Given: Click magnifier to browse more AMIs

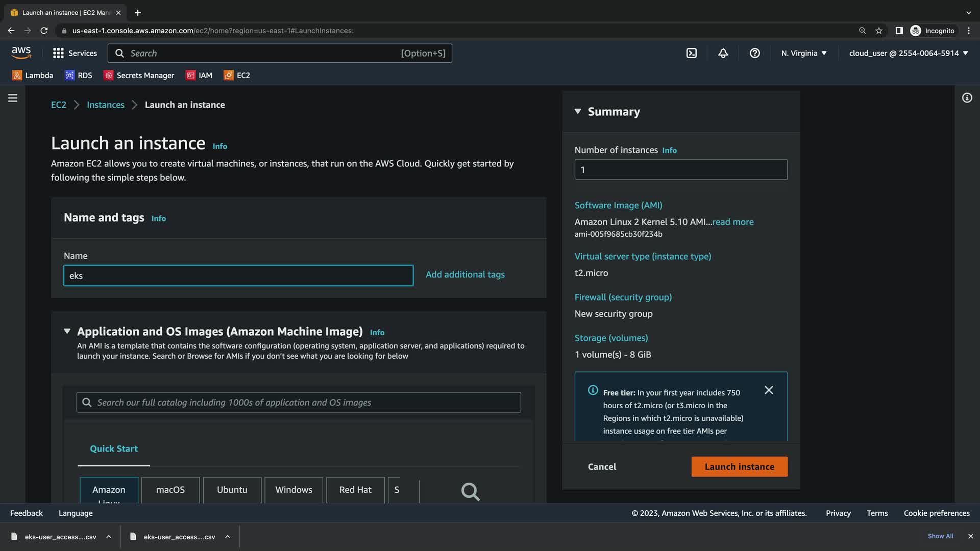Looking at the screenshot, I should tap(470, 491).
